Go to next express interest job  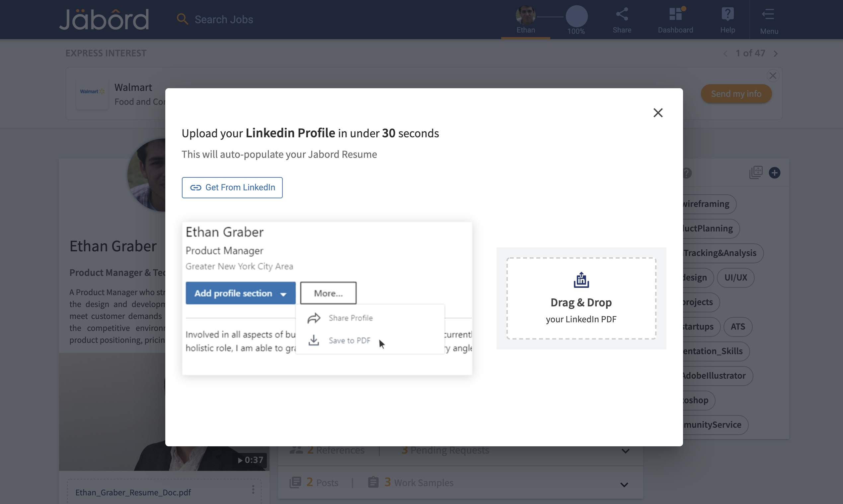point(775,54)
